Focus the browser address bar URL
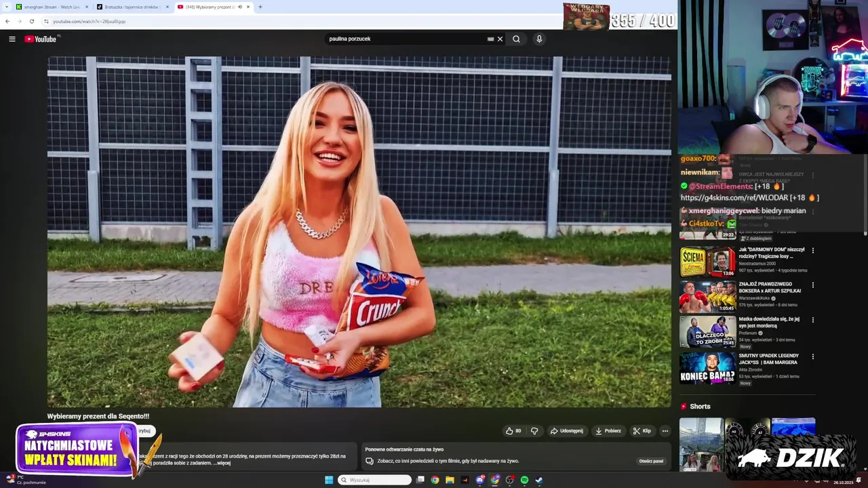 click(89, 21)
